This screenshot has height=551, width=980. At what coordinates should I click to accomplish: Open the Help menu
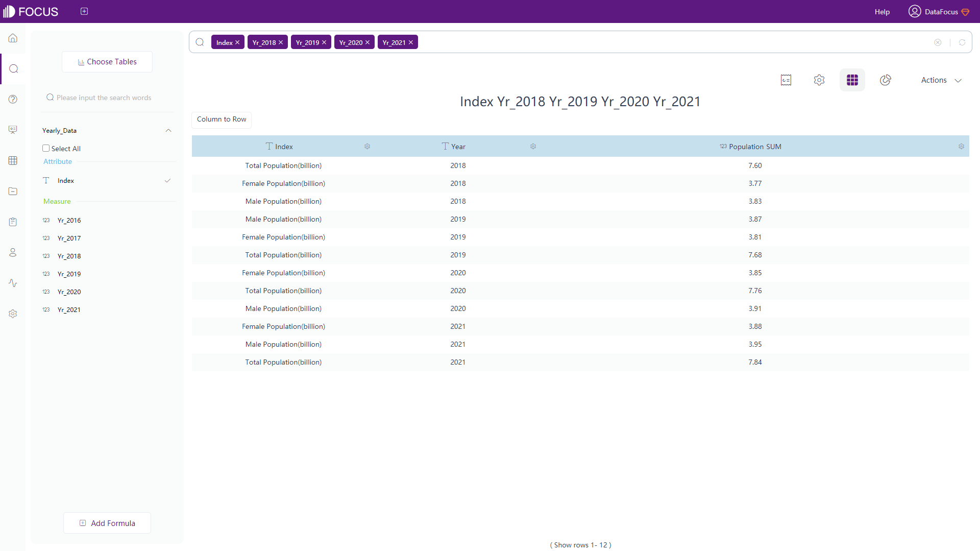click(882, 12)
